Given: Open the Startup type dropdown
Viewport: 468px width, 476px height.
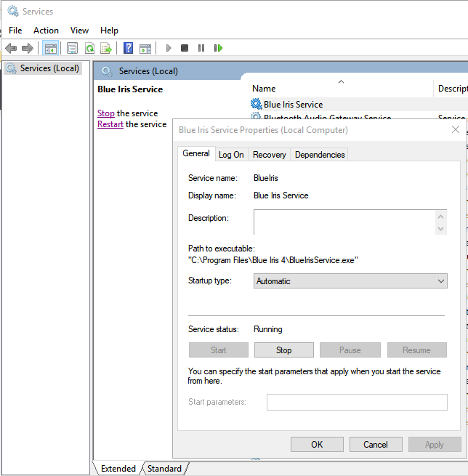Looking at the screenshot, I should pyautogui.click(x=350, y=281).
